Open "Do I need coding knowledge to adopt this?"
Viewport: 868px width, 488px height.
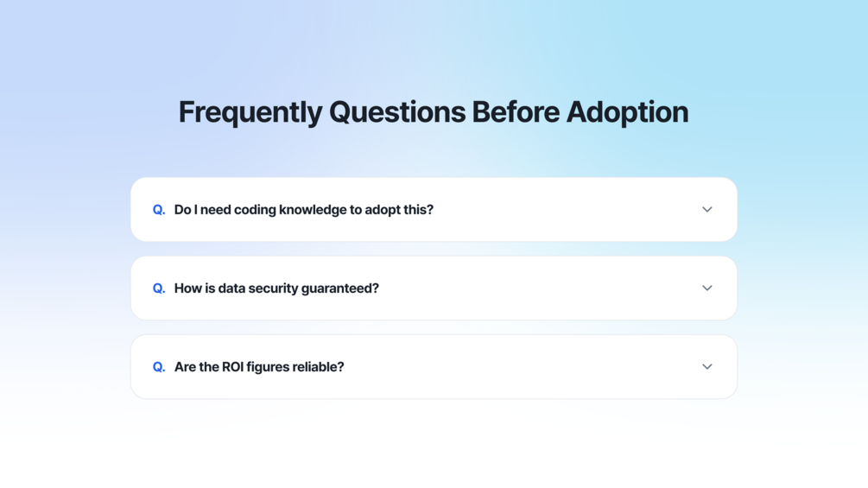tap(304, 210)
